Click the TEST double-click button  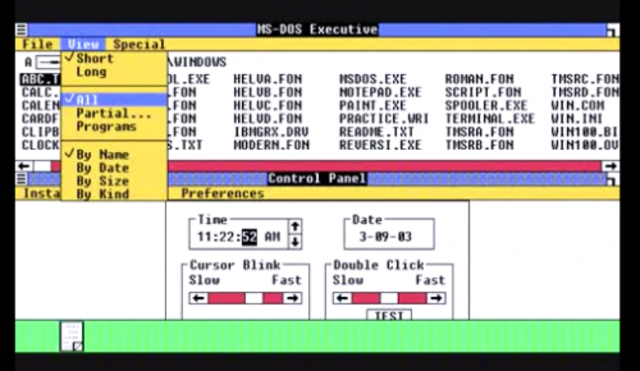coord(389,315)
